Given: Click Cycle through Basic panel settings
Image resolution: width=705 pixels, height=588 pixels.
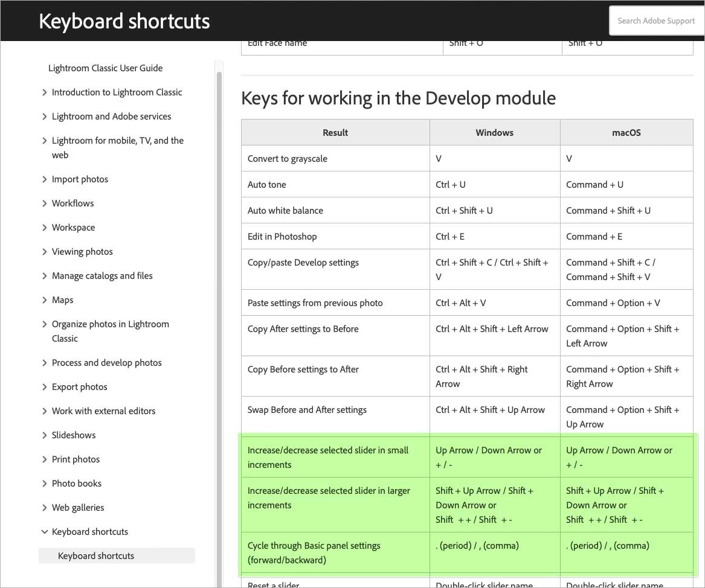Looking at the screenshot, I should coord(314,552).
